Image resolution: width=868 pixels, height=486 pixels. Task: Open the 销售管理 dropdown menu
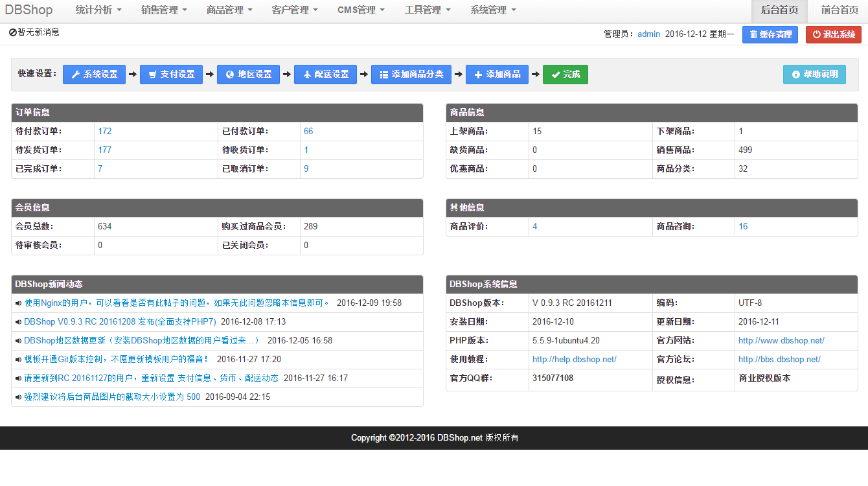click(164, 10)
